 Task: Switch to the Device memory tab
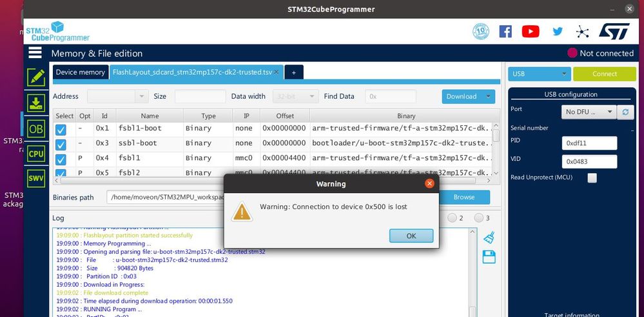click(x=80, y=72)
